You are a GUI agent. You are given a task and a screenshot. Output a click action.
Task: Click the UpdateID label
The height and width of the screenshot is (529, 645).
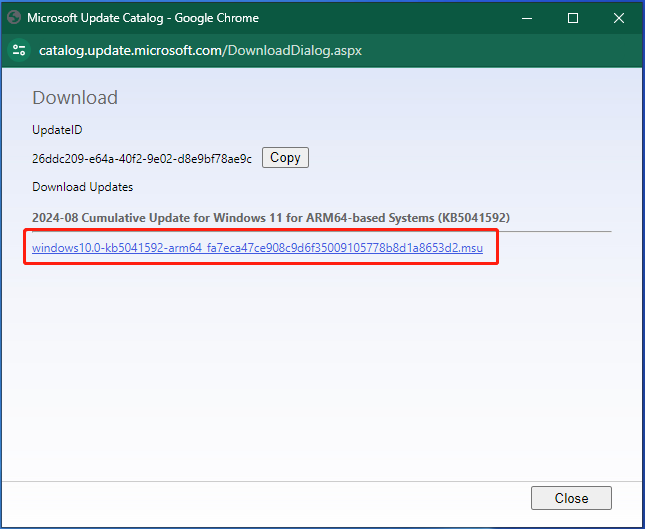pos(59,129)
